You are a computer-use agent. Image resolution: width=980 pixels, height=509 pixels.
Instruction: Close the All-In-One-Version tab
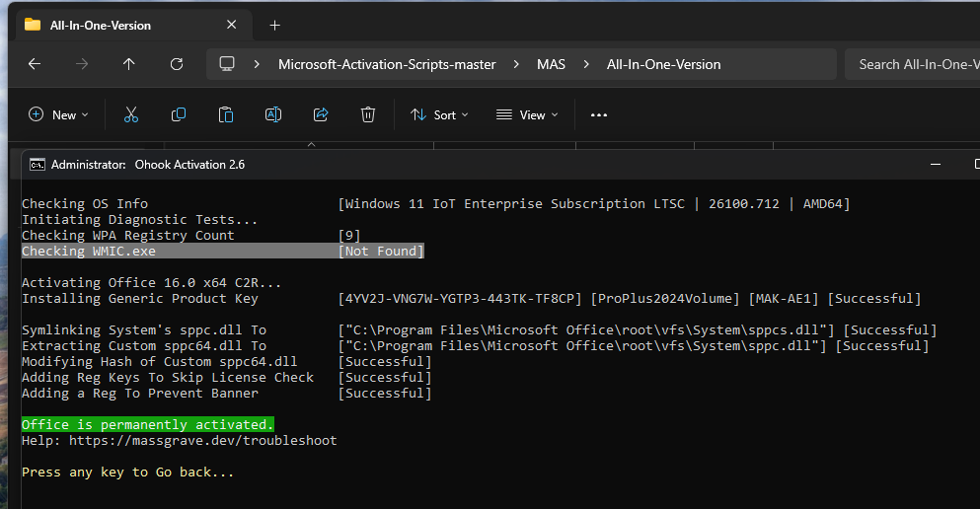[x=231, y=25]
